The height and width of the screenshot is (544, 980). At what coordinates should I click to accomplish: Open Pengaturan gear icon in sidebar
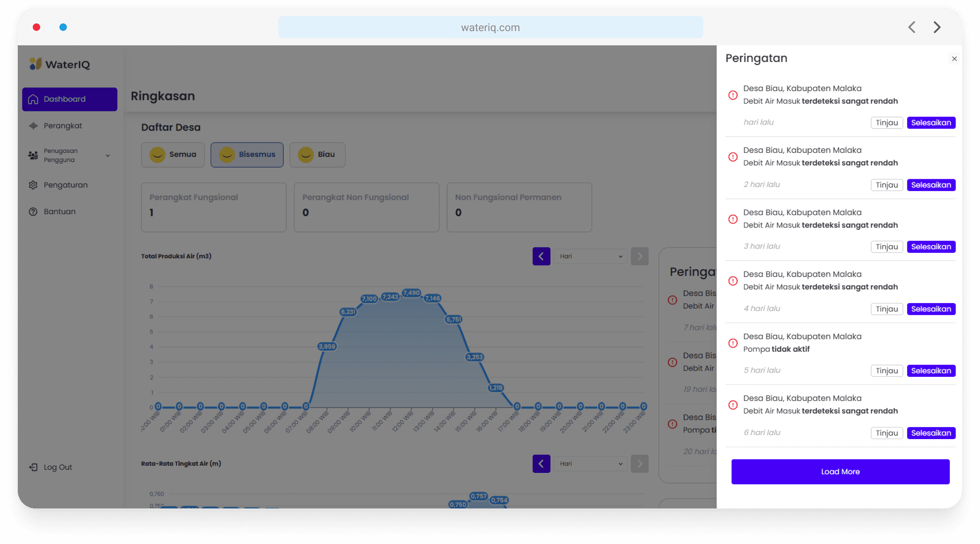[x=33, y=185]
